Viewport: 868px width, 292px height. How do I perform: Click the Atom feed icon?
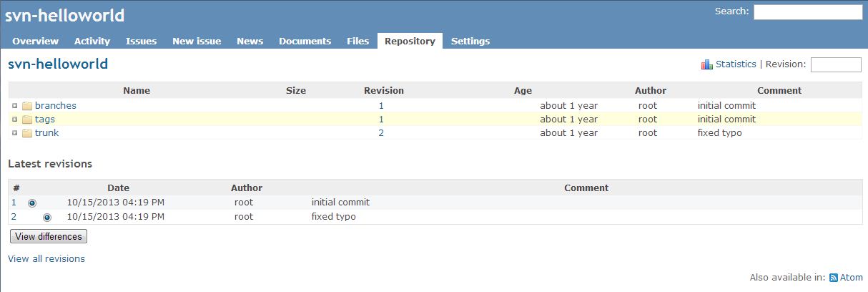tap(833, 278)
